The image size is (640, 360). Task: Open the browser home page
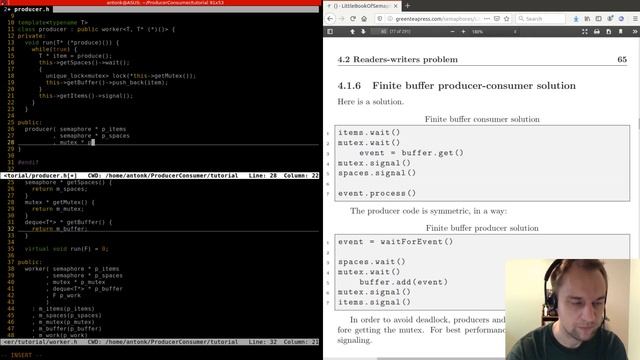(364, 19)
